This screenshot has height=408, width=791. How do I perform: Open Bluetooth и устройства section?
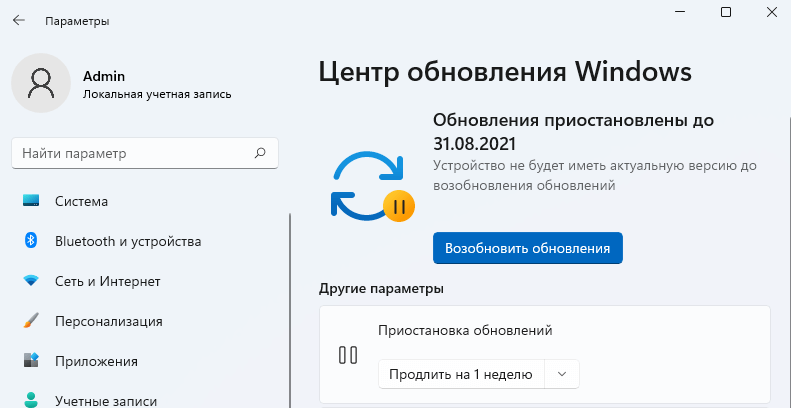point(128,241)
